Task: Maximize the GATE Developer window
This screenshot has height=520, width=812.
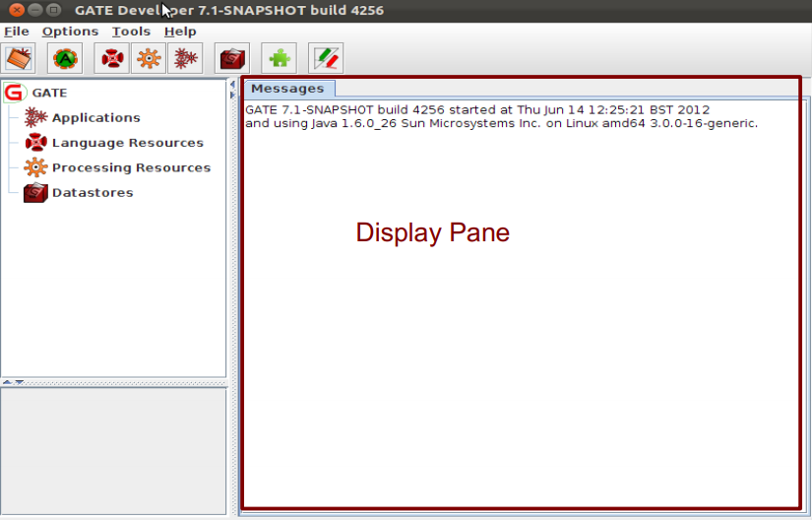Action: pos(53,10)
